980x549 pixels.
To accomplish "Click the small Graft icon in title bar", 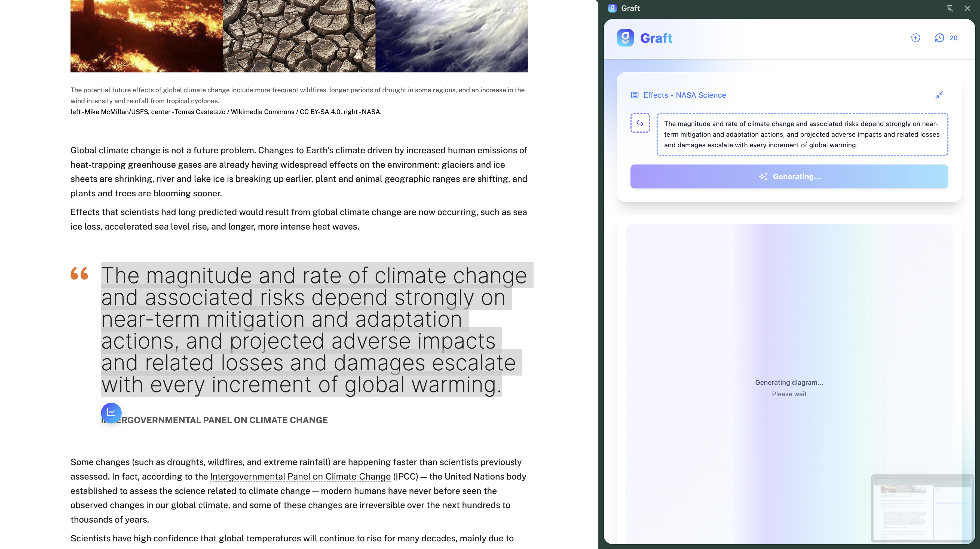I will (612, 8).
